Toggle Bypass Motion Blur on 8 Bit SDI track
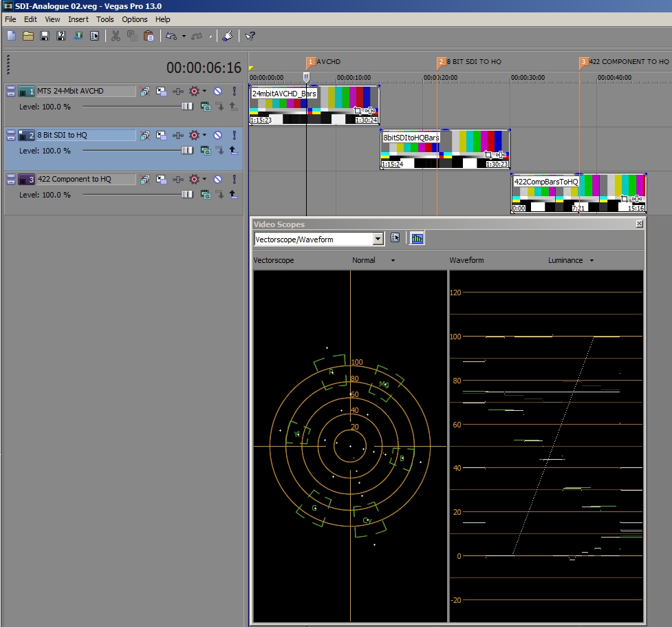The width and height of the screenshot is (672, 627). pos(145,135)
